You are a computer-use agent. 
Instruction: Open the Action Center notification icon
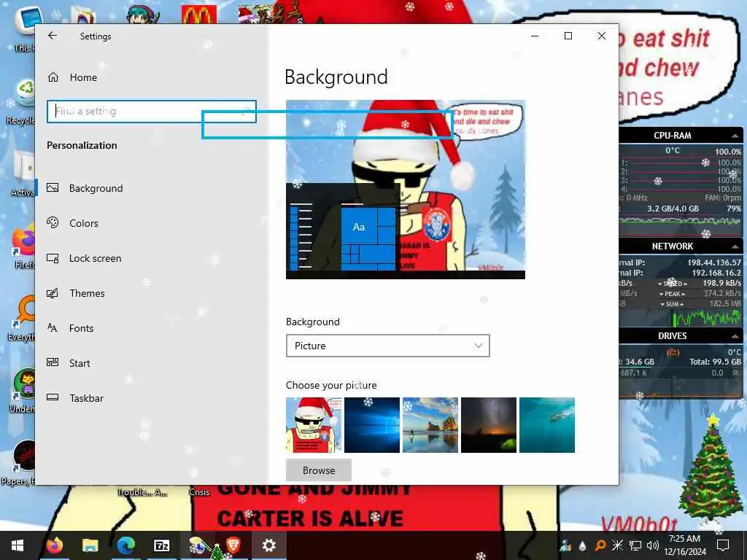tap(723, 545)
